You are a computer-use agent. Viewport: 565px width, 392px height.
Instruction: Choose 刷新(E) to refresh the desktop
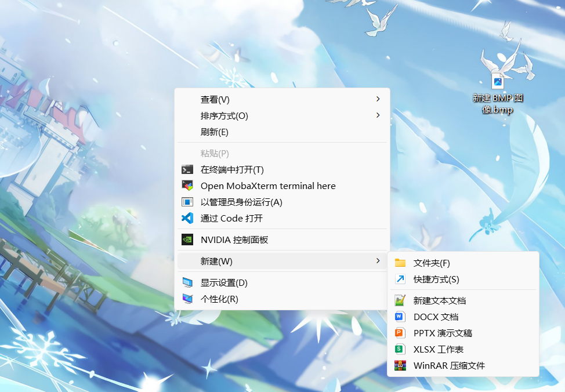pos(282,132)
